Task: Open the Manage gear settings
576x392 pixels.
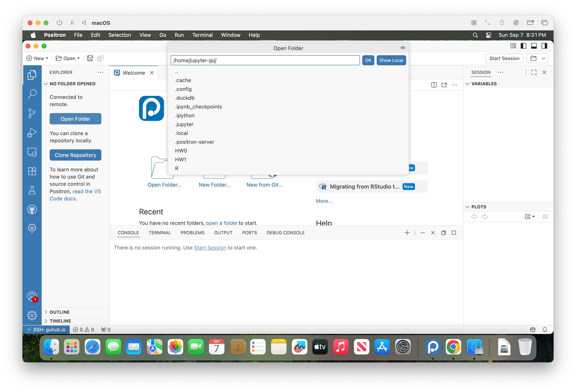Action: point(32,316)
